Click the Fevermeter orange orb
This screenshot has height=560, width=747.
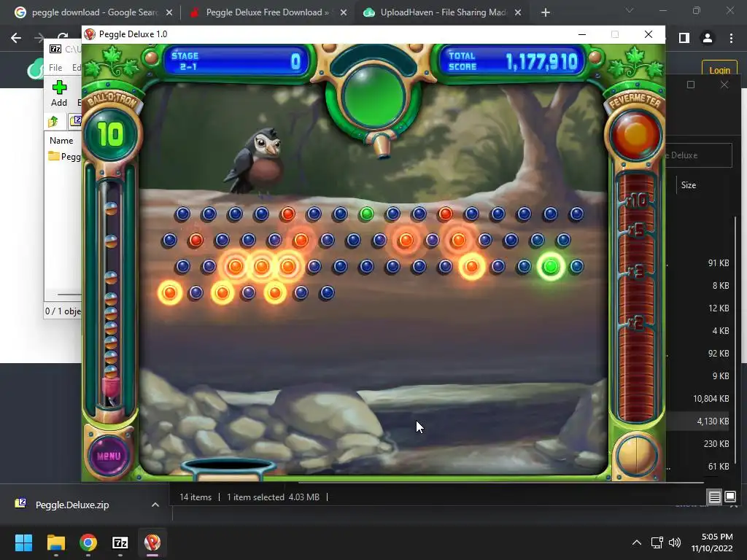635,136
